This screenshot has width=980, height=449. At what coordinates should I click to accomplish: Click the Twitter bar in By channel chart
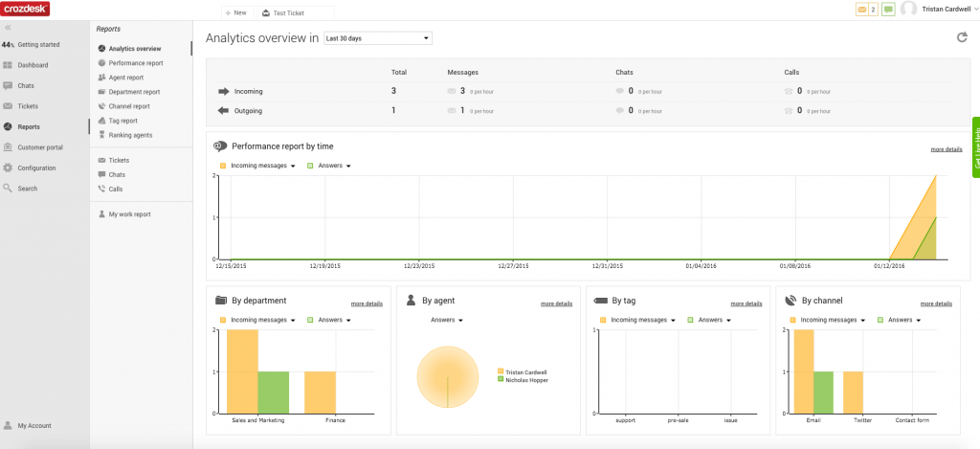coord(853,393)
